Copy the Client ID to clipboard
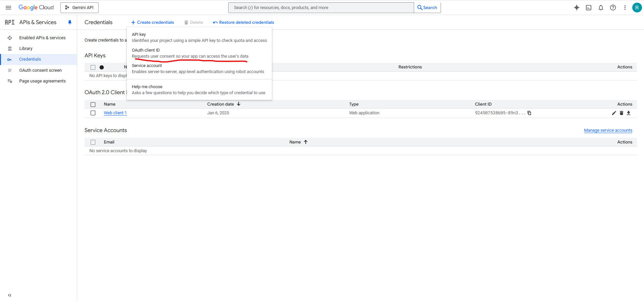Image resolution: width=644 pixels, height=301 pixels. point(529,113)
